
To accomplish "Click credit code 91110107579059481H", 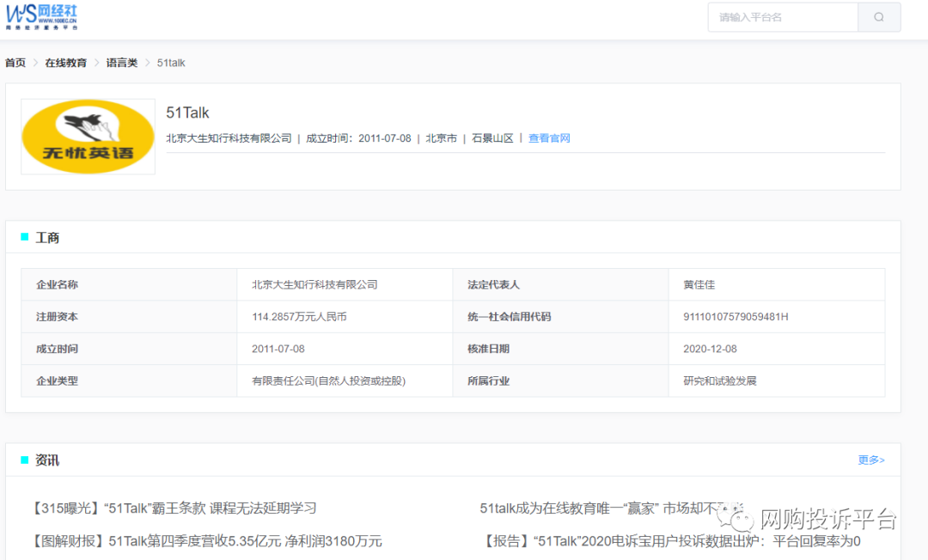I will click(x=736, y=317).
